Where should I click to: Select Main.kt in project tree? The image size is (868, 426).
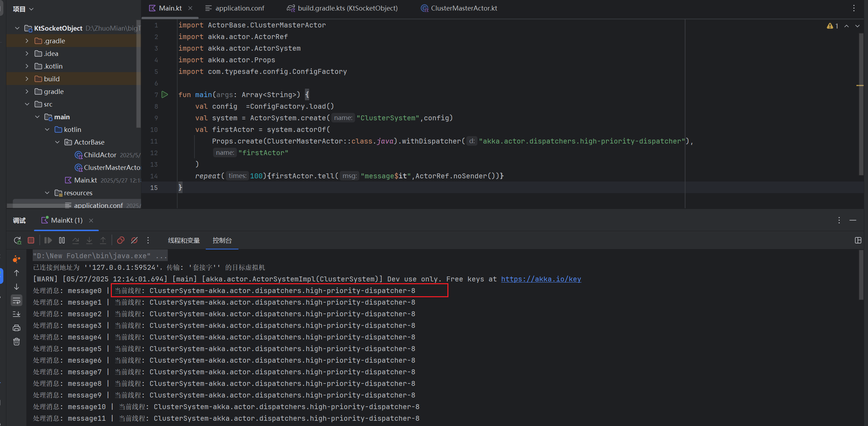pos(85,180)
